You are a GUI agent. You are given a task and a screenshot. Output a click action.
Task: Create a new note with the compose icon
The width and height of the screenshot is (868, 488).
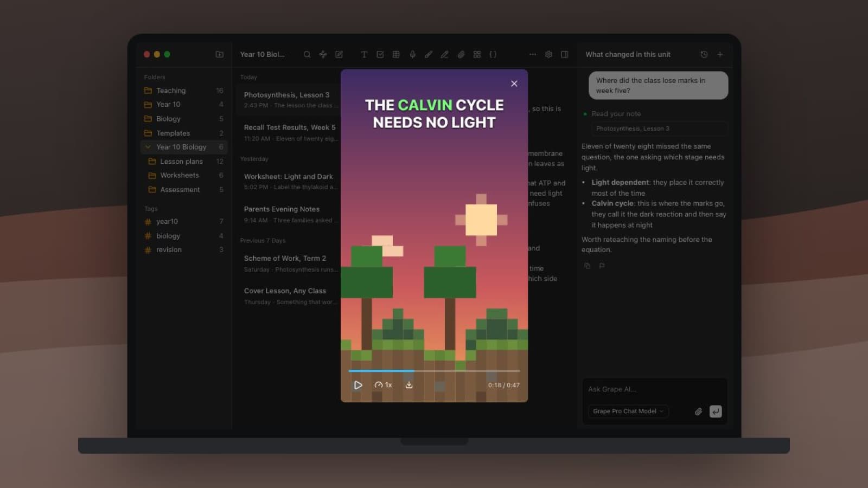339,54
